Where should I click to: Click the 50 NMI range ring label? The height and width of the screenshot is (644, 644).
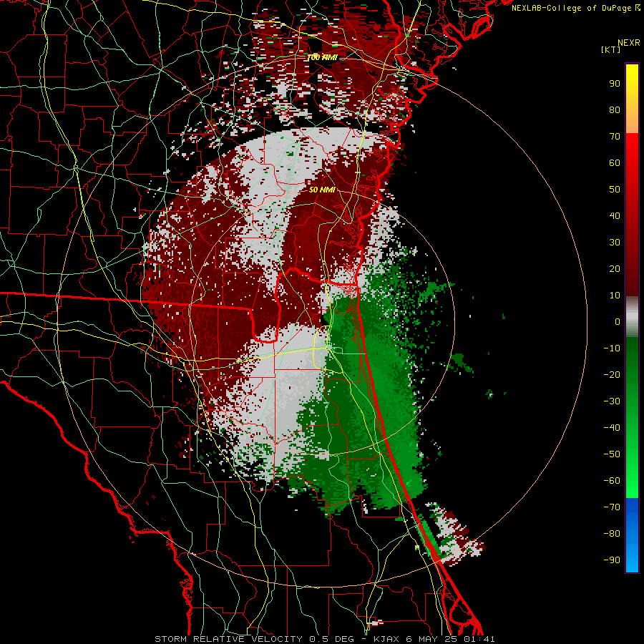coord(323,190)
